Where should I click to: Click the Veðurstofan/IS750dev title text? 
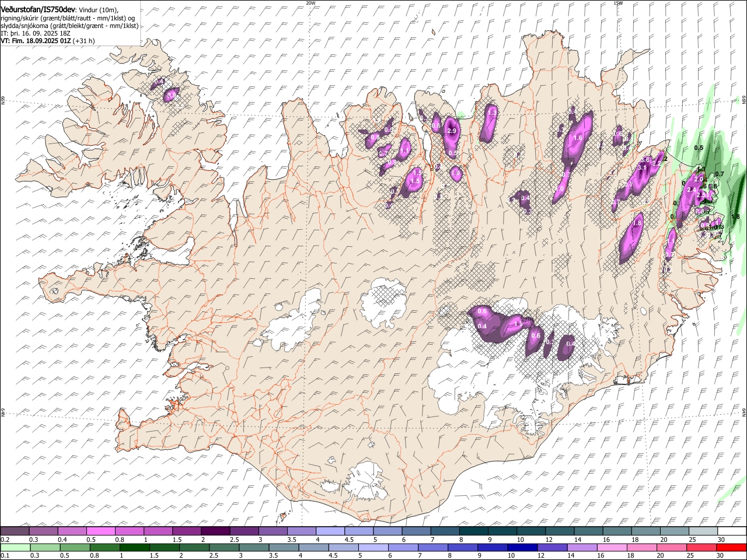point(38,9)
